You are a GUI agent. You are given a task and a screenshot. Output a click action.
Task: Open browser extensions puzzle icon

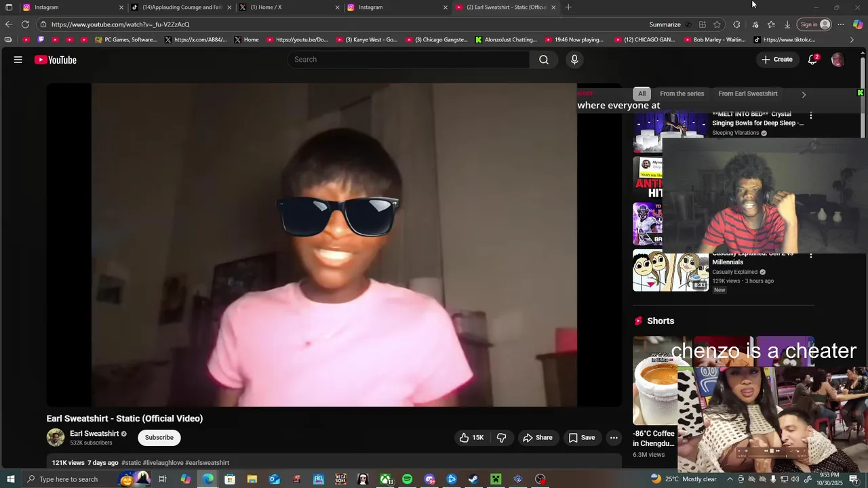(x=736, y=24)
